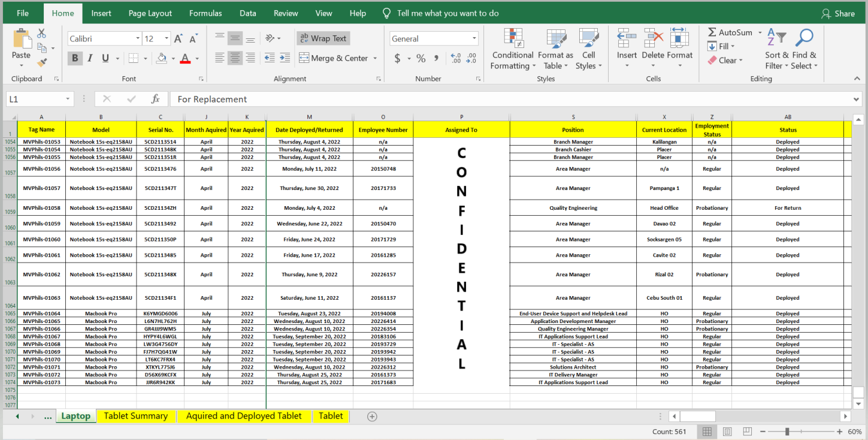
Task: Click the Insert cells icon
Action: pos(627,38)
